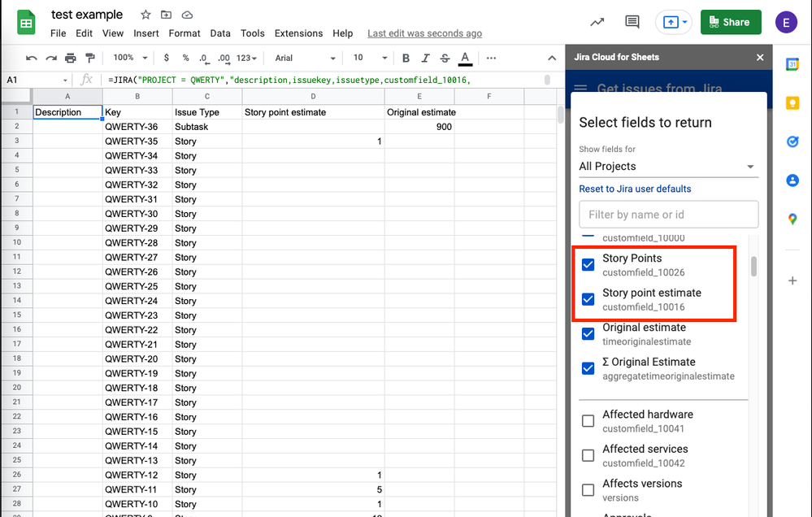Select column D header
Screen dimensions: 812x517
pyautogui.click(x=313, y=97)
